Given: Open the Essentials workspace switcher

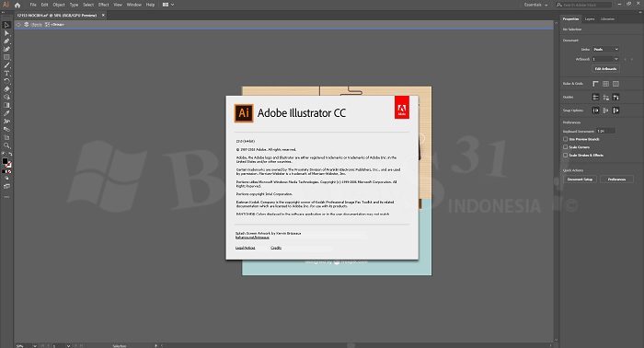Looking at the screenshot, I should click(x=536, y=5).
